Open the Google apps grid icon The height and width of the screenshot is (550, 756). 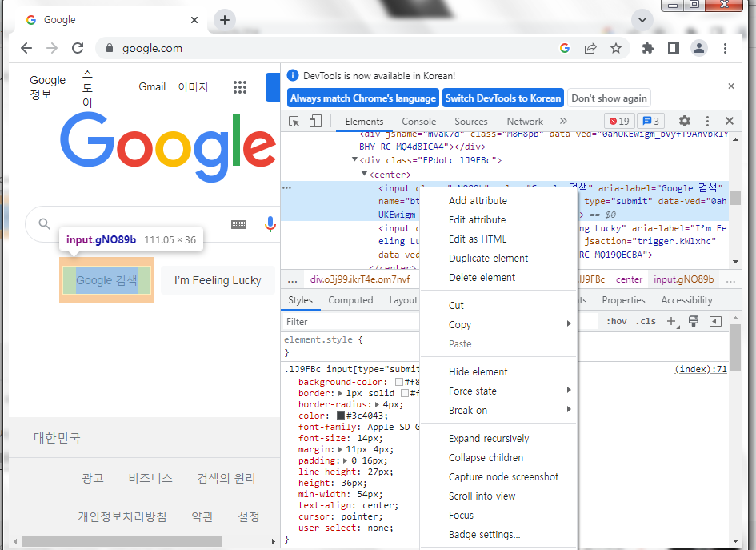point(239,87)
